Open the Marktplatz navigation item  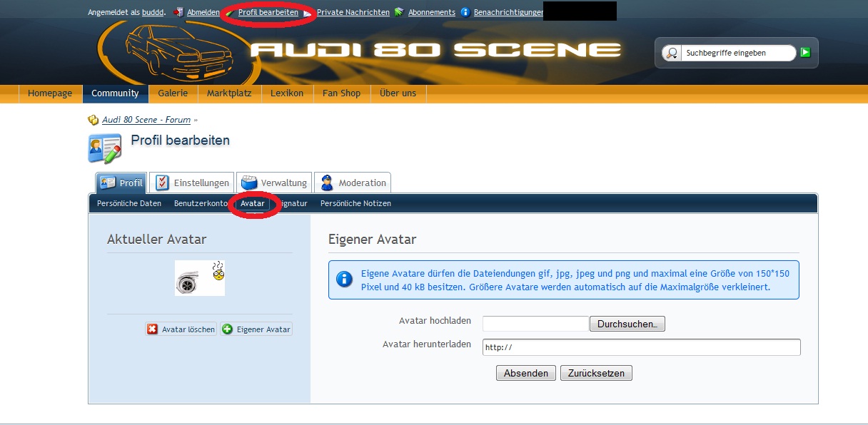pyautogui.click(x=229, y=93)
